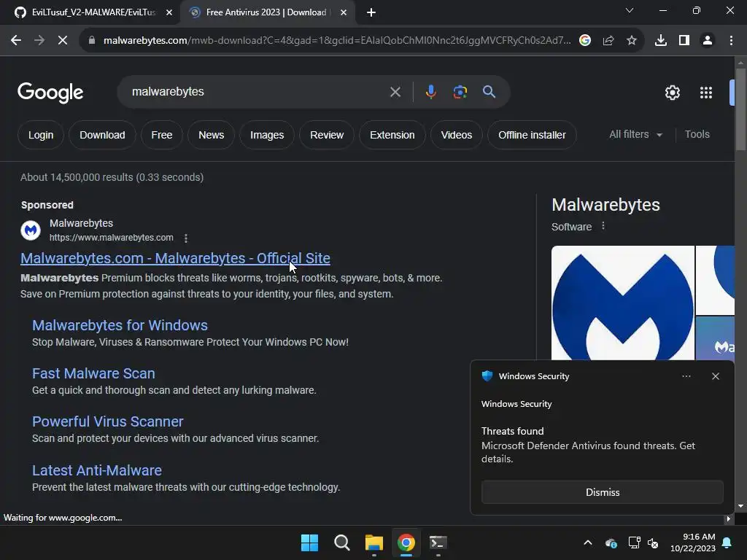Open Malwarebytes for Windows link
This screenshot has width=747, height=560.
click(x=120, y=325)
